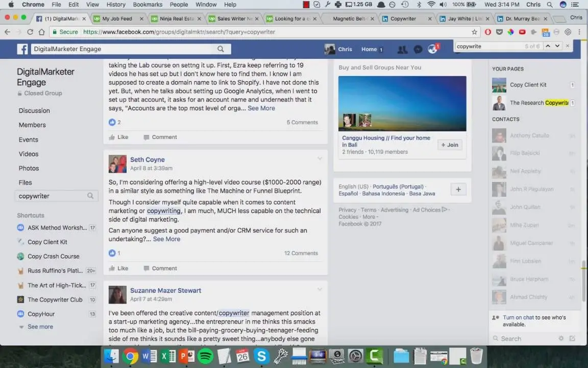The height and width of the screenshot is (368, 588).
Task: Open the CopyHour shortcut
Action: click(41, 314)
